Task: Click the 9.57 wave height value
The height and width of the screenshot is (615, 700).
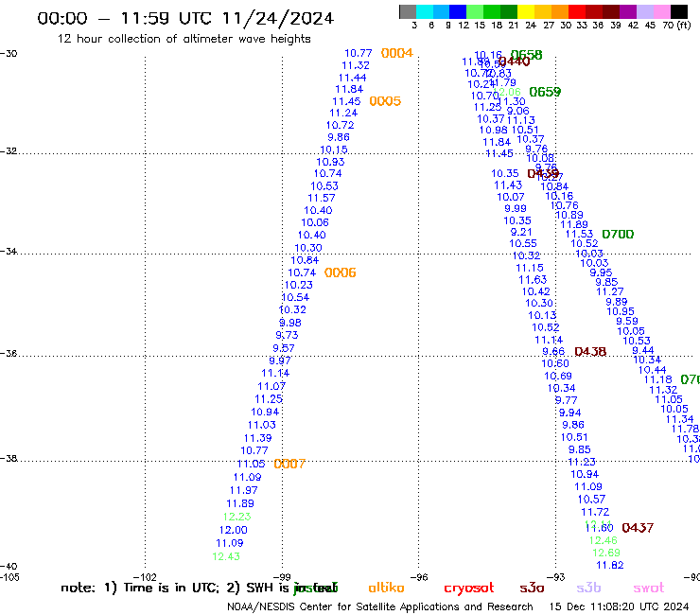Action: coord(284,348)
